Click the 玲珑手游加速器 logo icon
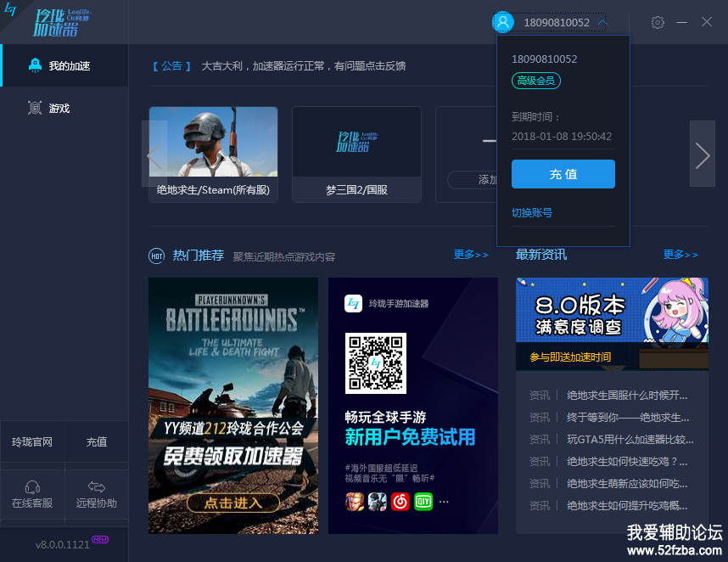 [353, 304]
